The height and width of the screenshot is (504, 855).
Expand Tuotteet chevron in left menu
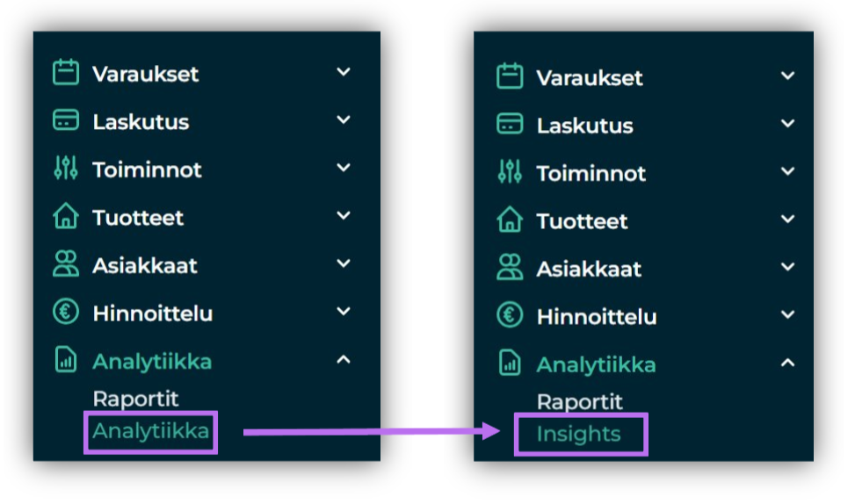click(344, 216)
